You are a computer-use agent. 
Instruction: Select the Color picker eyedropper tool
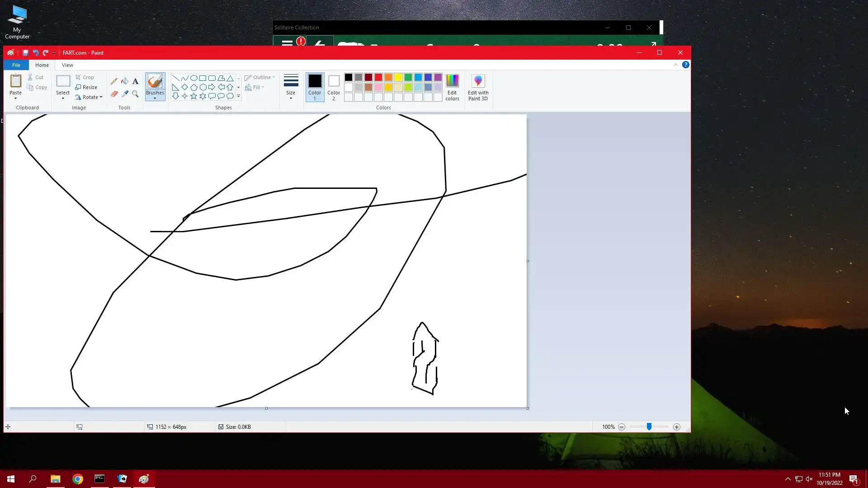125,94
